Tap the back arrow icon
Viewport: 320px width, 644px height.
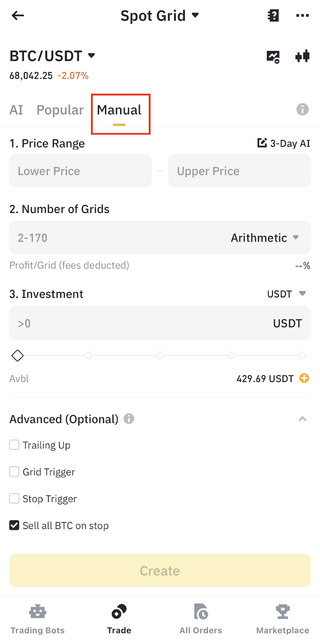(x=18, y=16)
